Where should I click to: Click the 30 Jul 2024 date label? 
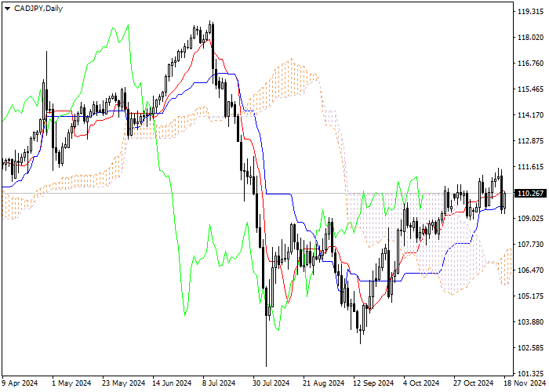click(271, 383)
